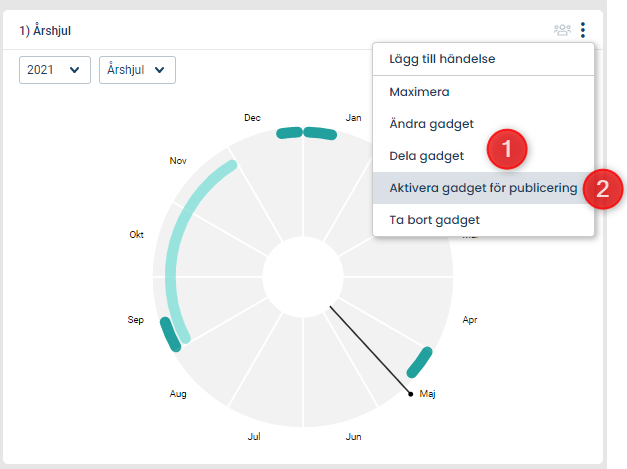Click the 'Jan' month label
627x469 pixels.
tap(353, 118)
